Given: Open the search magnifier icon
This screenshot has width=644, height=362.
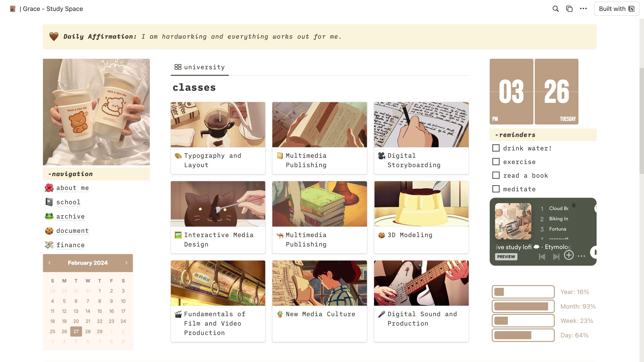Looking at the screenshot, I should 555,9.
